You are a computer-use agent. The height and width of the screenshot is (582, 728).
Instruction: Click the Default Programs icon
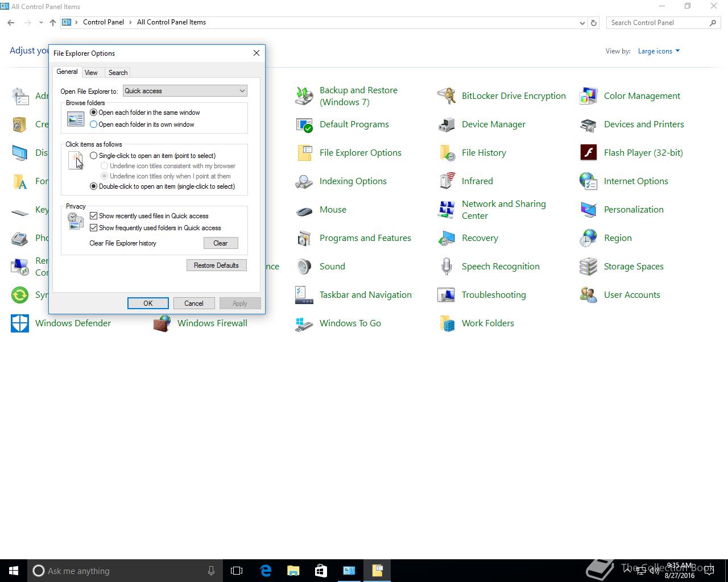[x=304, y=124]
